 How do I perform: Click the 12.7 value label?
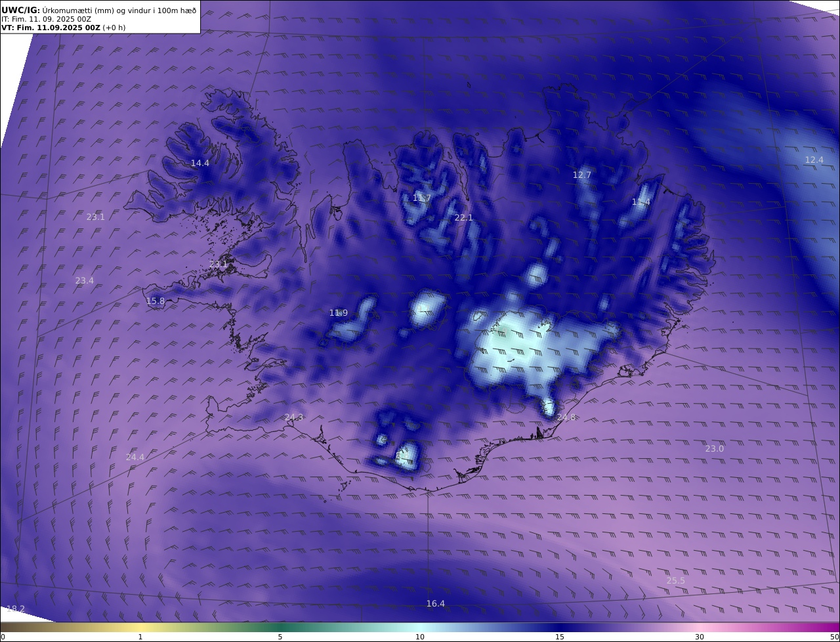[582, 175]
